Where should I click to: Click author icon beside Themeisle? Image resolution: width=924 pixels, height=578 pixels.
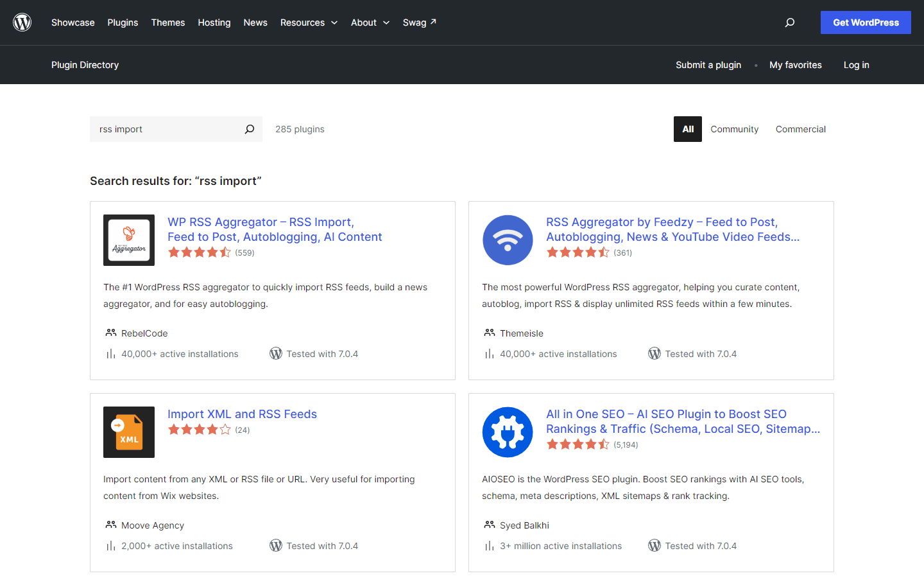coord(490,333)
